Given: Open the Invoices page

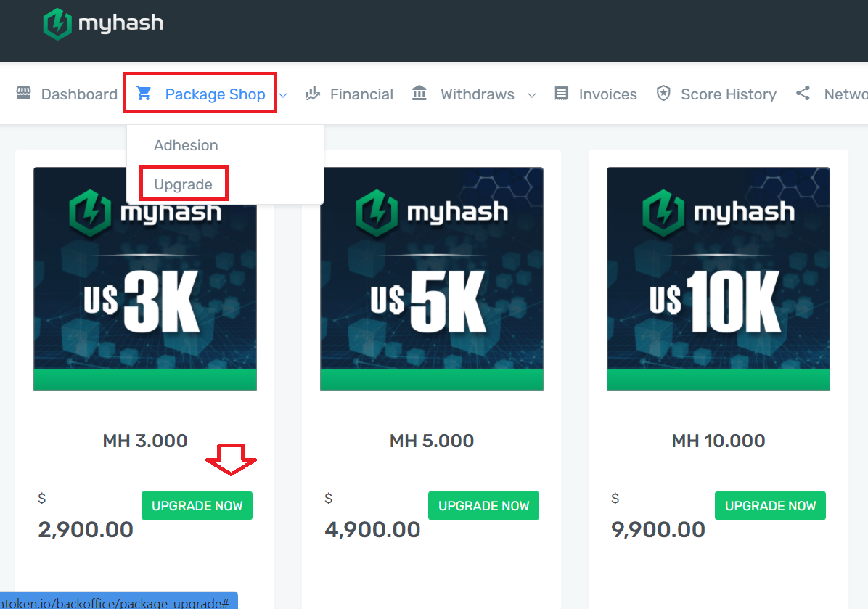Looking at the screenshot, I should [x=608, y=94].
